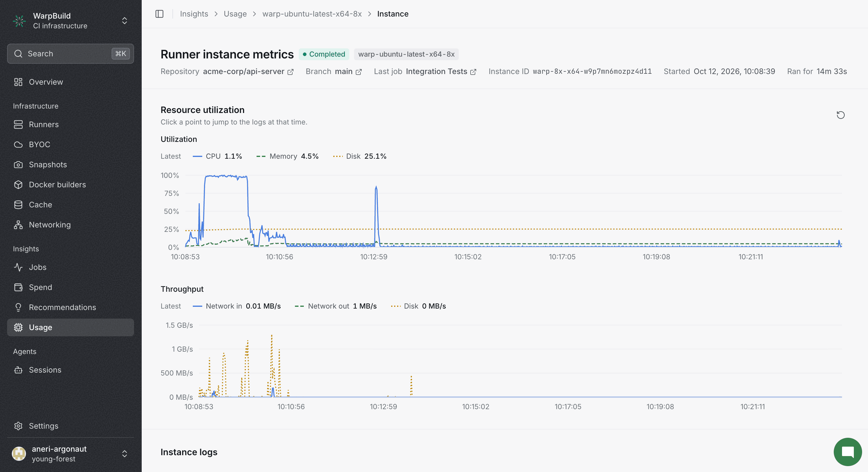Navigate to Usage breadcrumb
The width and height of the screenshot is (868, 472).
click(235, 14)
